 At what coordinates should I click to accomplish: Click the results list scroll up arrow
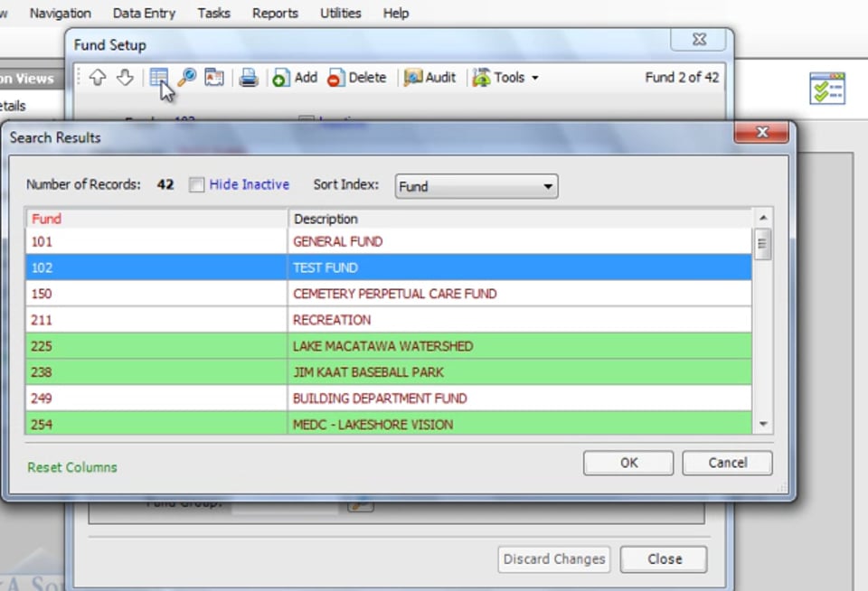point(763,218)
